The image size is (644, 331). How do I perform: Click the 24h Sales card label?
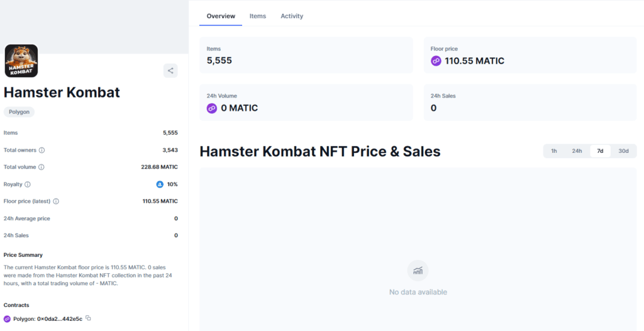click(x=443, y=96)
